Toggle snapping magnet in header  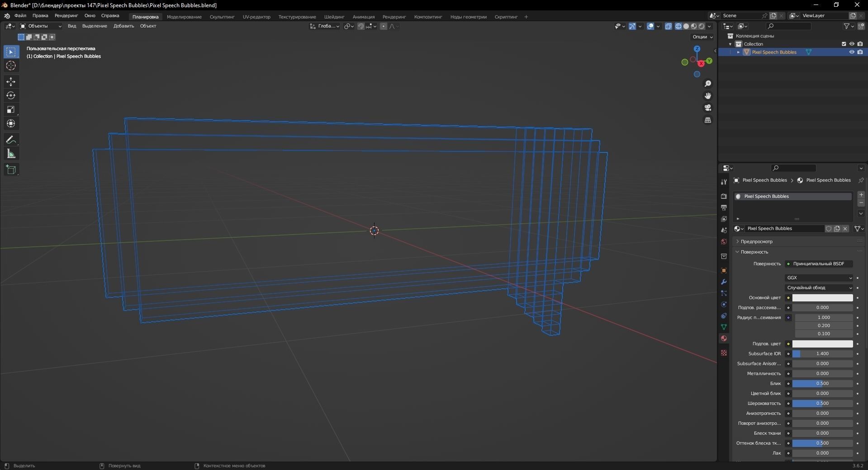coord(360,26)
